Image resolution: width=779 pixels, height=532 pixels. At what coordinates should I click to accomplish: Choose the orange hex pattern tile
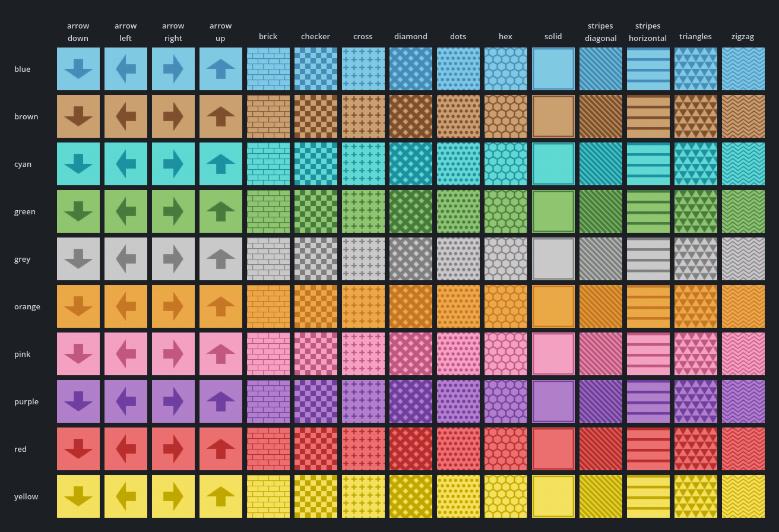pyautogui.click(x=506, y=306)
